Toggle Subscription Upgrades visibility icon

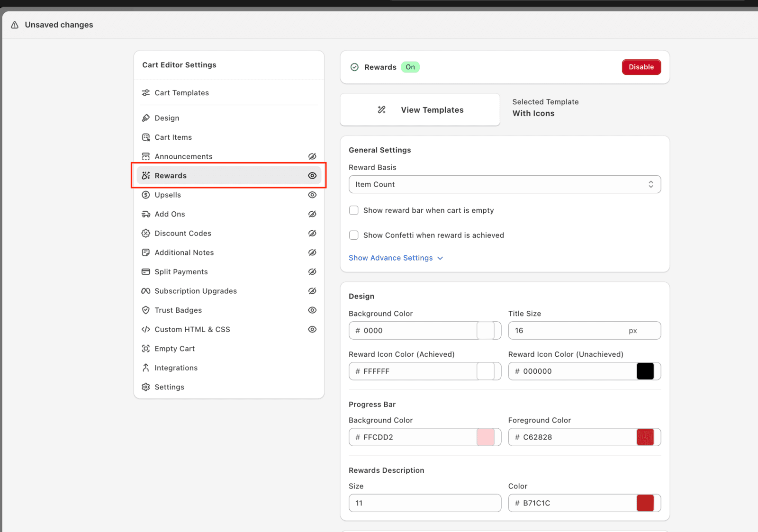click(x=312, y=291)
